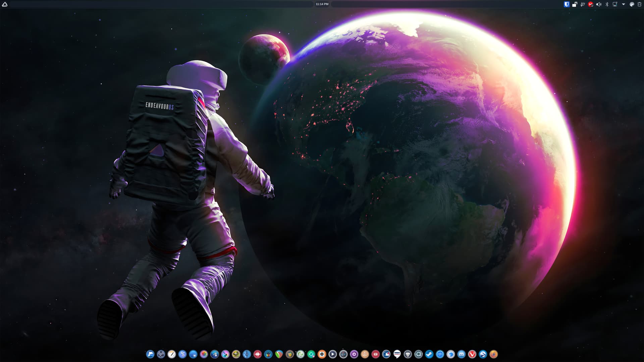Open the volume speaker control
644x362 pixels.
(599, 4)
